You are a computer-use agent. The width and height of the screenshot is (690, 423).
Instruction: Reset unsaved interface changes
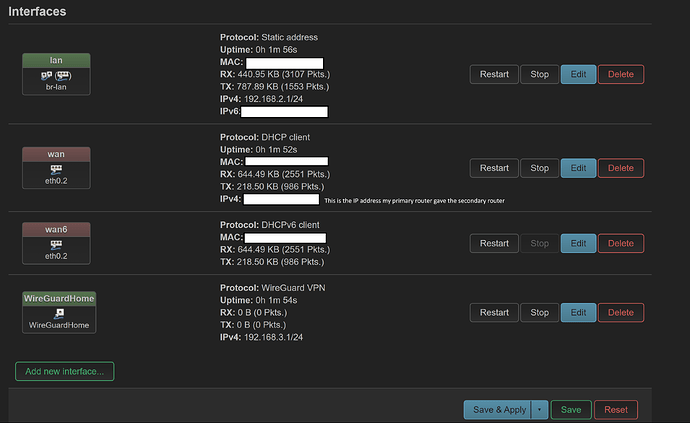(x=616, y=409)
